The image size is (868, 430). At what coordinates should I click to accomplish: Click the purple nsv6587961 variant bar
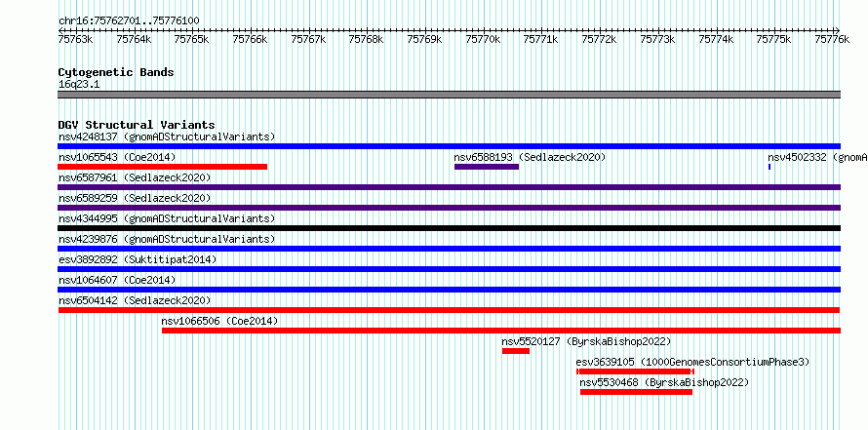(x=449, y=187)
